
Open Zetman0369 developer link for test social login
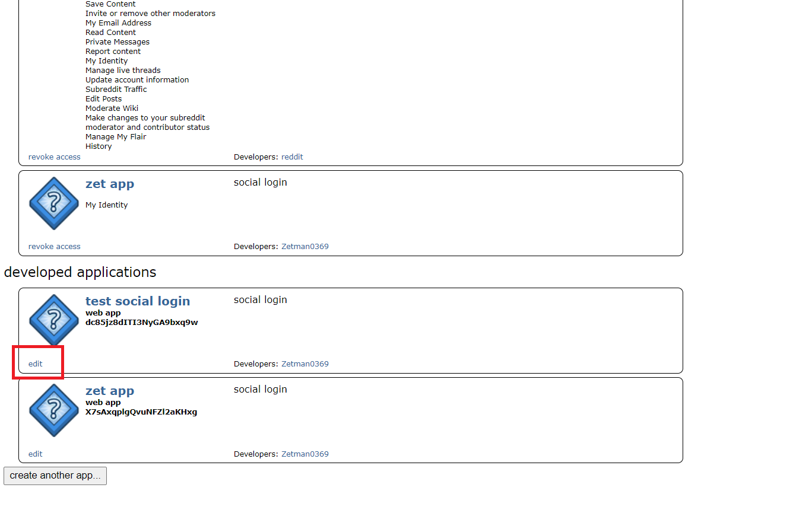point(304,364)
